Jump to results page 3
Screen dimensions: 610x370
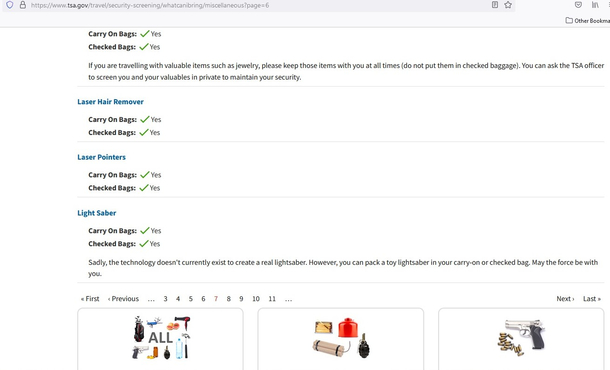coord(165,299)
